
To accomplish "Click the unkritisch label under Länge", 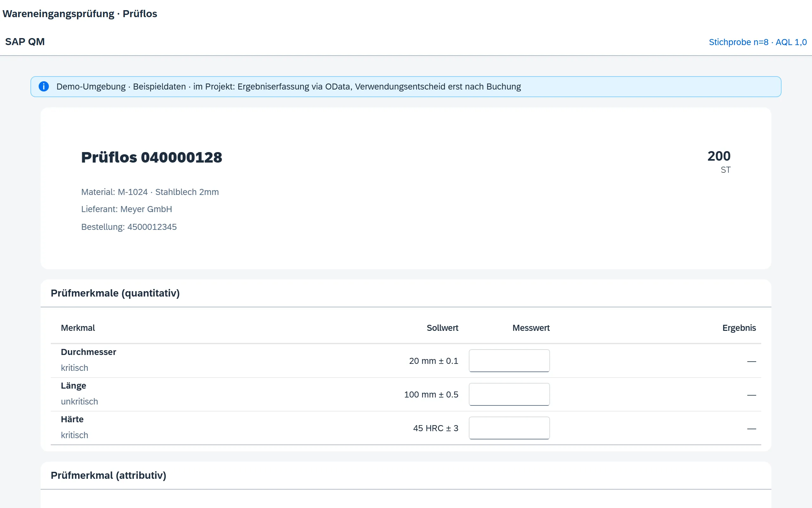I will (80, 402).
